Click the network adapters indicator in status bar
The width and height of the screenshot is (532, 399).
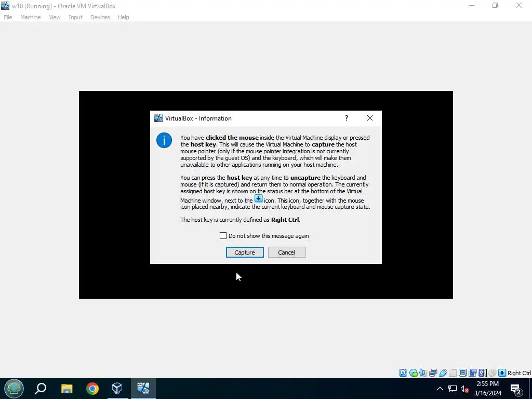coord(433,373)
